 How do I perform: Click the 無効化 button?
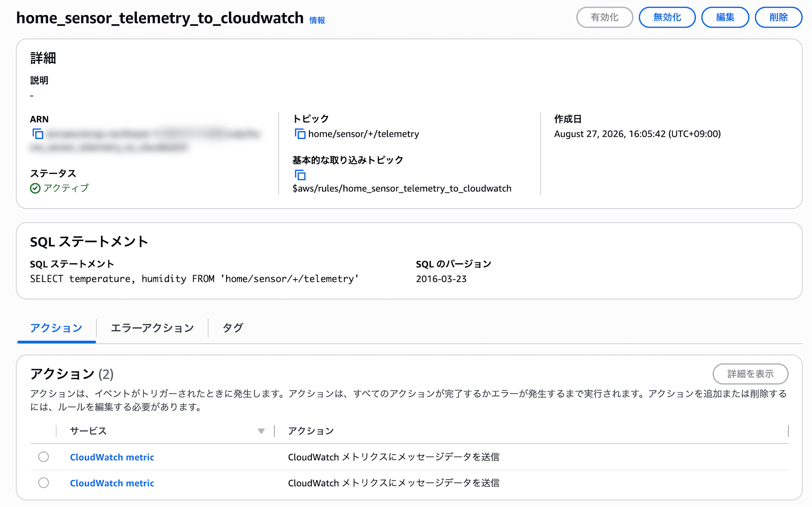667,17
